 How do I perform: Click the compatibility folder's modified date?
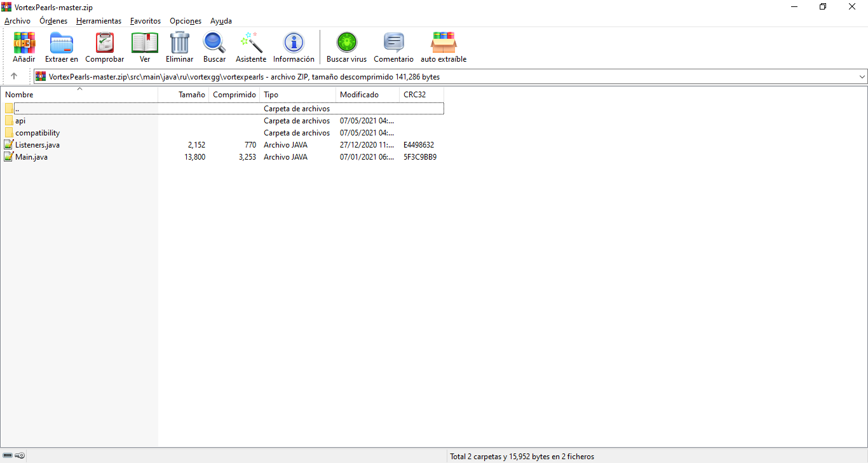(367, 133)
